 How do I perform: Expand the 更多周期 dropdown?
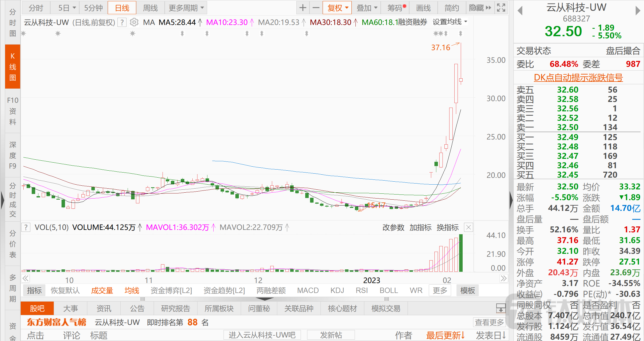186,8
